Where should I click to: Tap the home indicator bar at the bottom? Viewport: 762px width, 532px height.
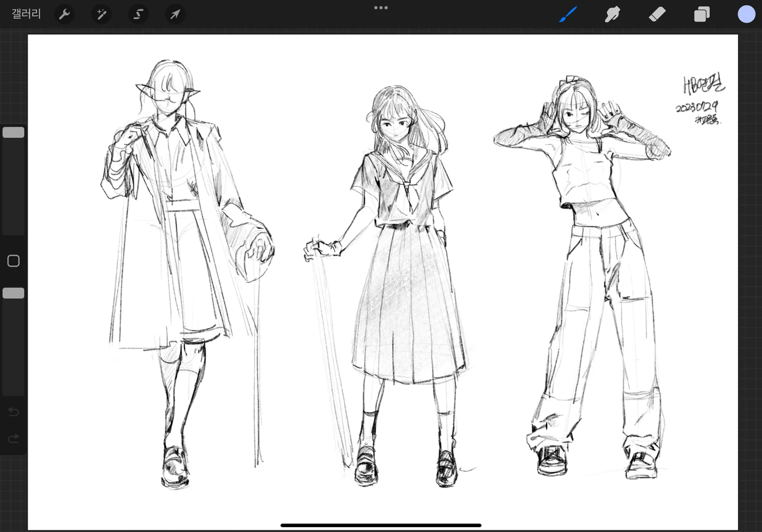(380, 525)
